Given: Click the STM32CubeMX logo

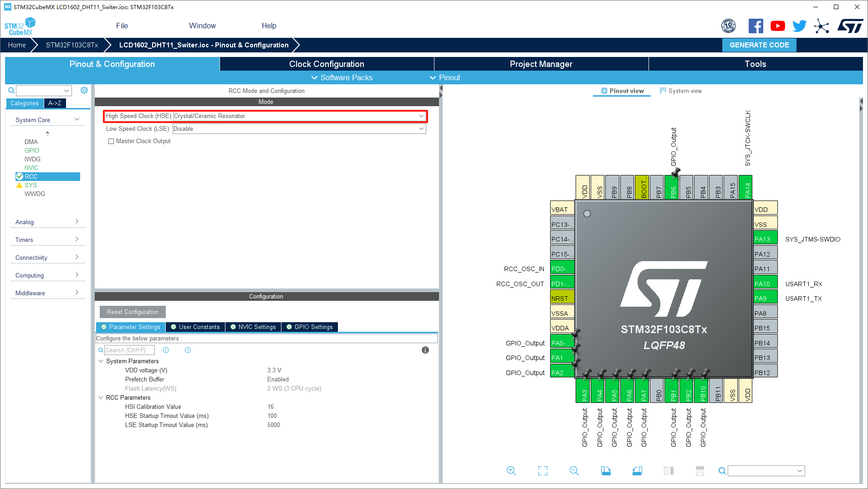Looking at the screenshot, I should (x=20, y=26).
